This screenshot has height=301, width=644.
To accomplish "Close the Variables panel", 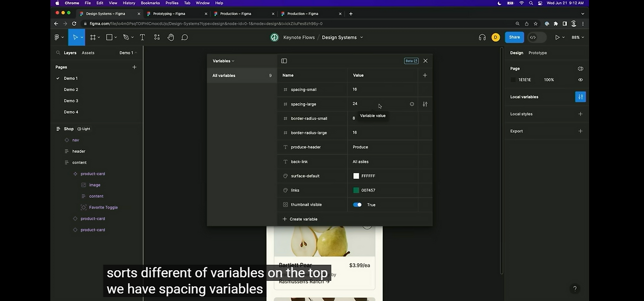I will pyautogui.click(x=425, y=61).
